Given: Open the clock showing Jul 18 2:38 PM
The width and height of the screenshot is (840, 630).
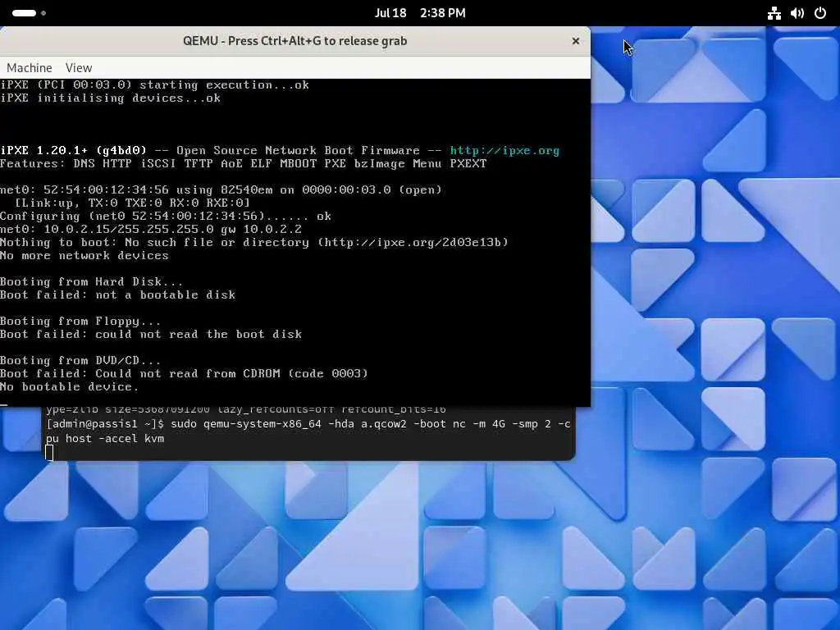Looking at the screenshot, I should tap(420, 13).
